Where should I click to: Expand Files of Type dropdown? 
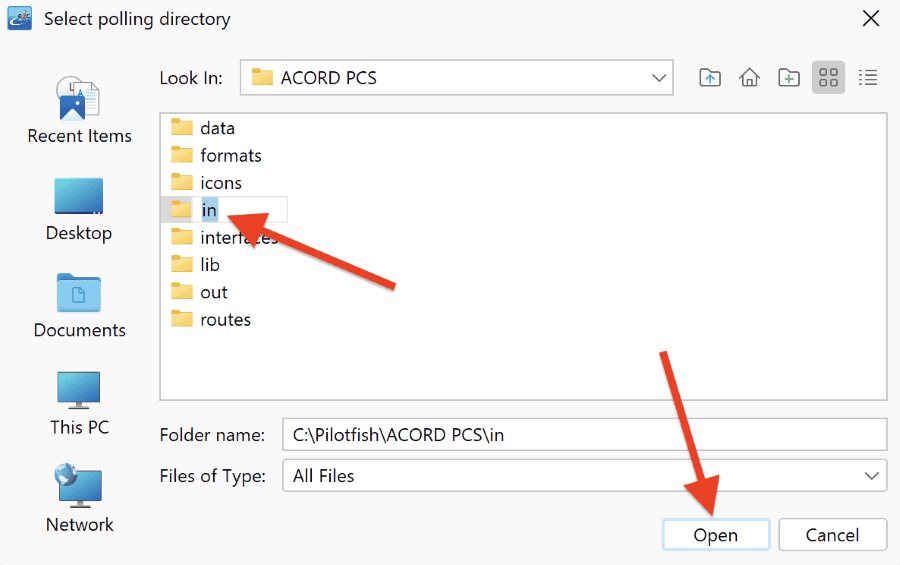(584, 475)
